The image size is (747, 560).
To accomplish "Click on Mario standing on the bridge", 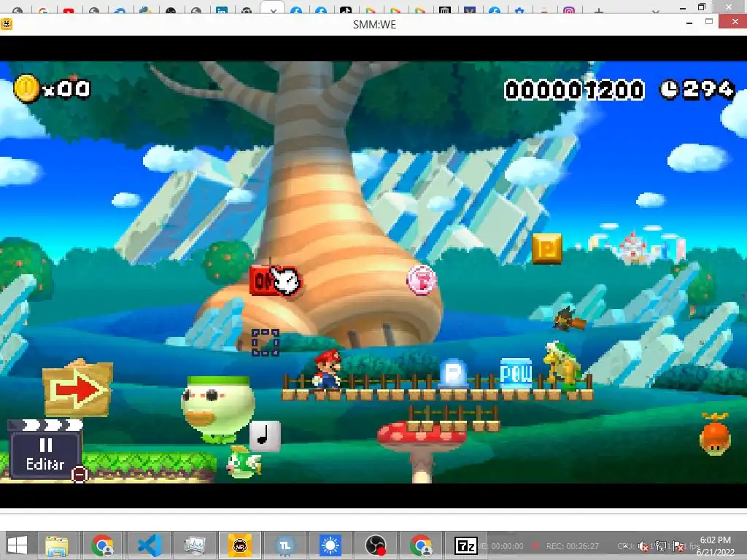I will [x=328, y=369].
